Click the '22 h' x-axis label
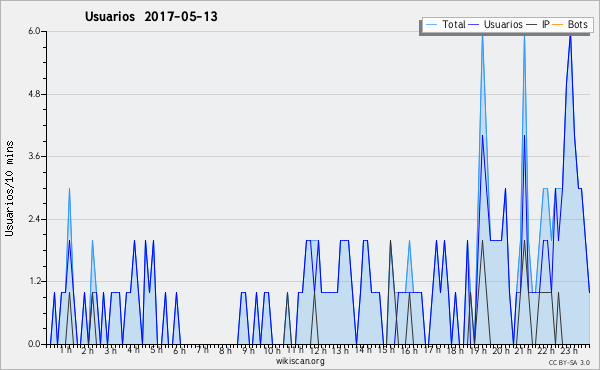 pyautogui.click(x=546, y=351)
